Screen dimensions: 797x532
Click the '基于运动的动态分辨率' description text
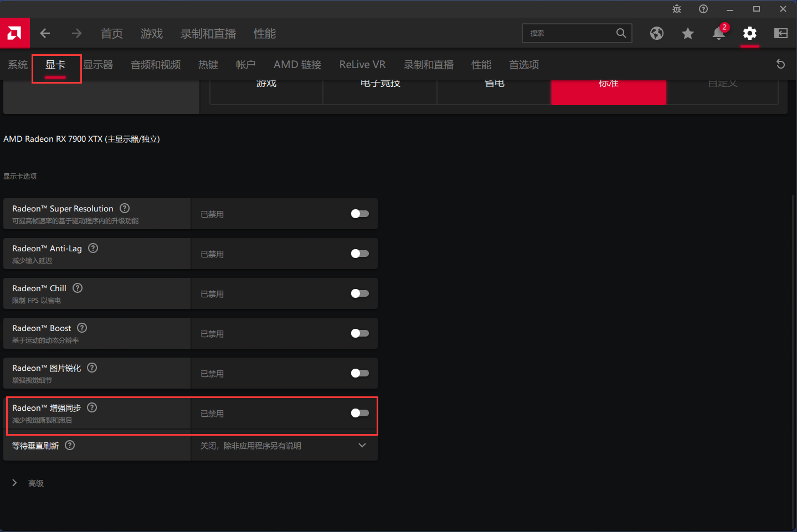click(x=45, y=340)
